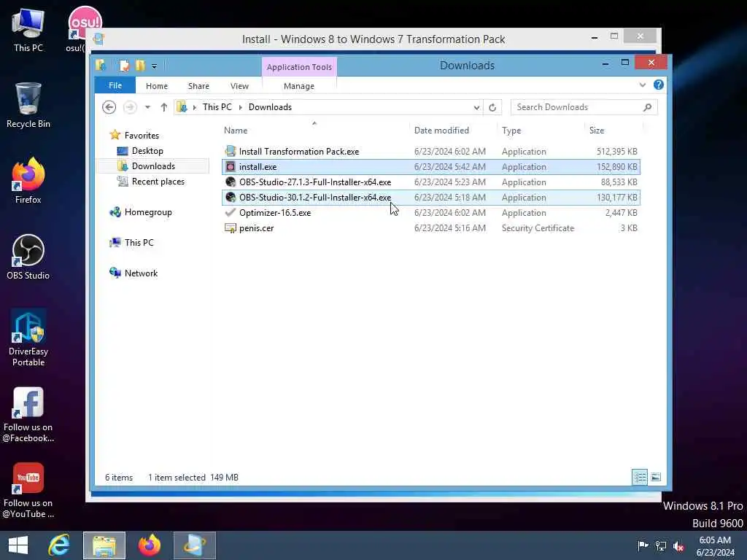Switch to Large icons view layout button
Screen dimensions: 747x560
click(x=656, y=477)
